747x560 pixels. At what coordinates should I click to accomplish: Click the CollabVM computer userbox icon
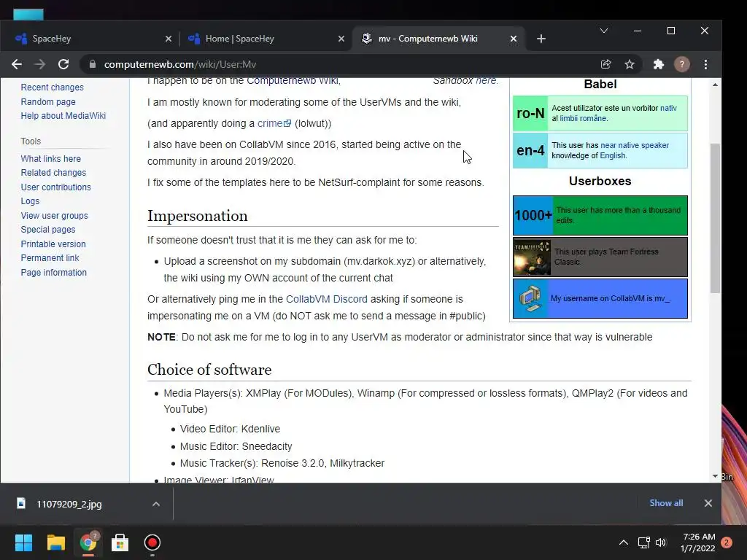pyautogui.click(x=530, y=298)
